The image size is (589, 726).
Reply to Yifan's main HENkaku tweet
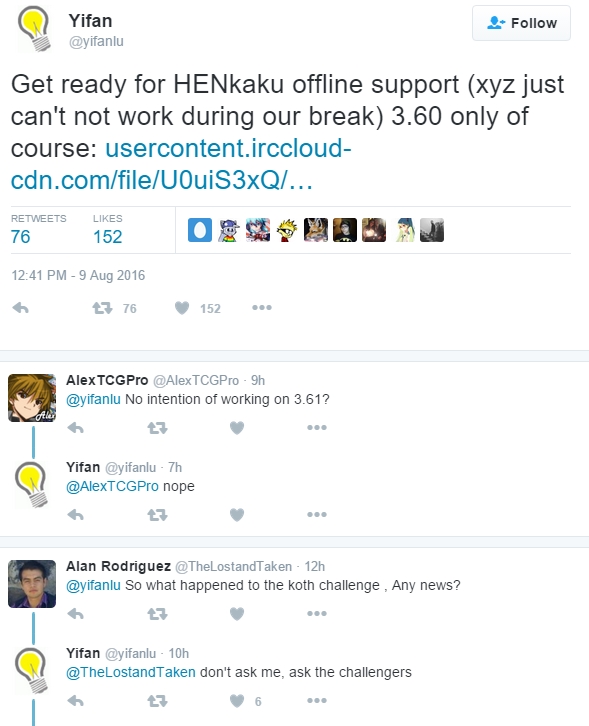pyautogui.click(x=20, y=308)
